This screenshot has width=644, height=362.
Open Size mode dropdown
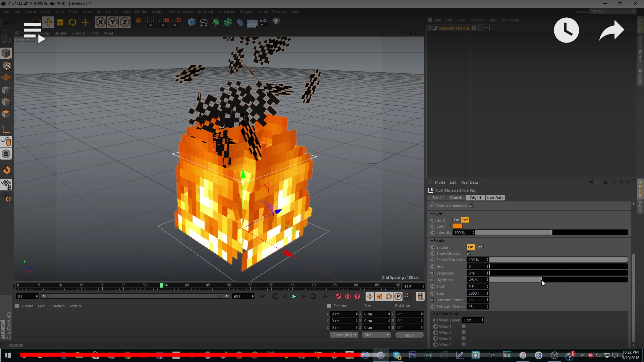[x=376, y=335]
